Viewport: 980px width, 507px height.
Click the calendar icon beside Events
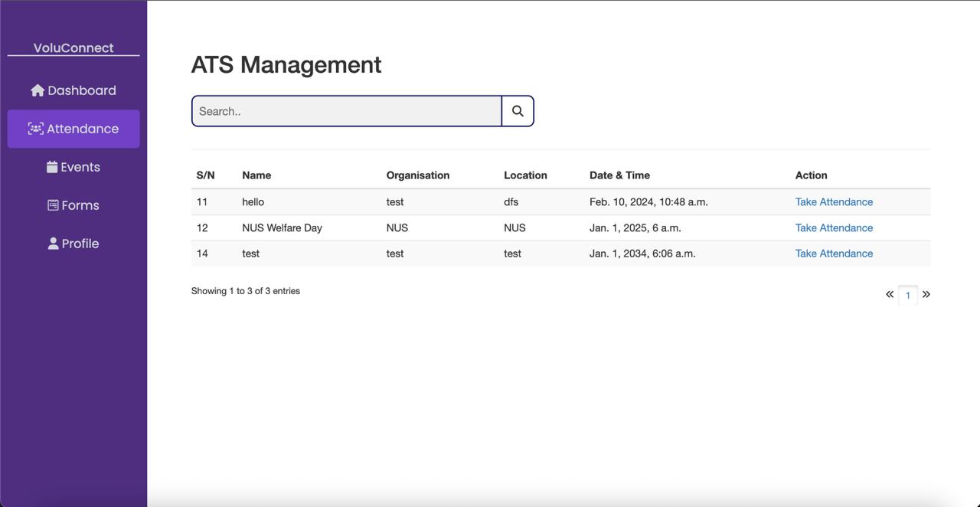pos(52,167)
